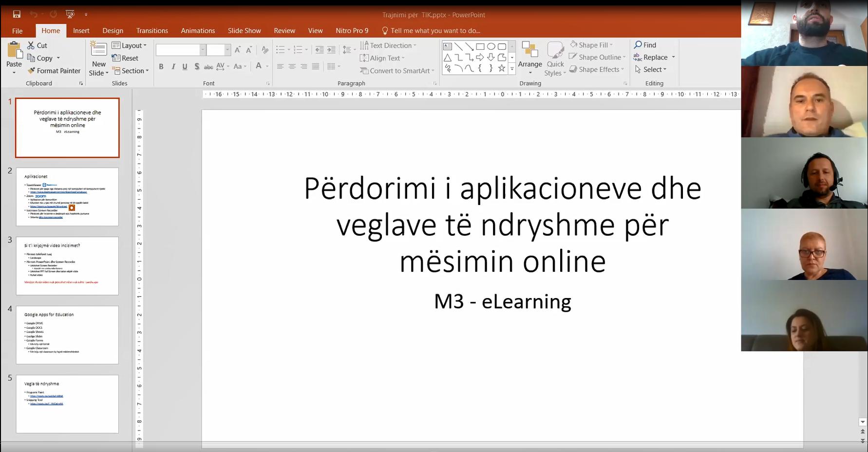
Task: Click the Cut scissors icon
Action: click(31, 45)
